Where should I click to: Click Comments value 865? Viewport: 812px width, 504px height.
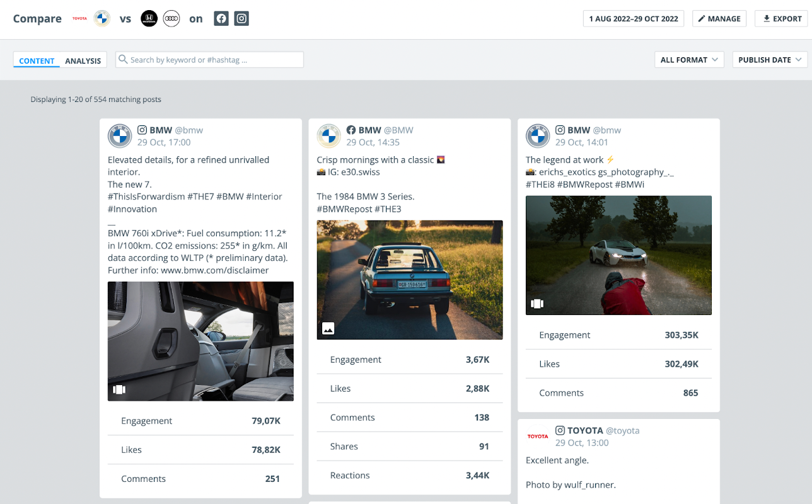pyautogui.click(x=691, y=393)
